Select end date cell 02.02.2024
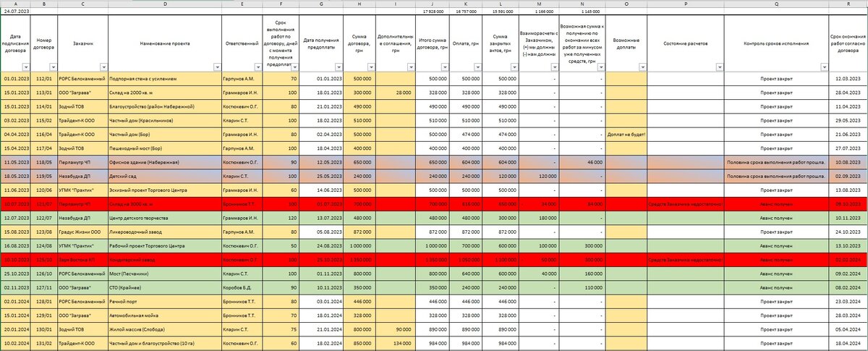 (x=848, y=259)
